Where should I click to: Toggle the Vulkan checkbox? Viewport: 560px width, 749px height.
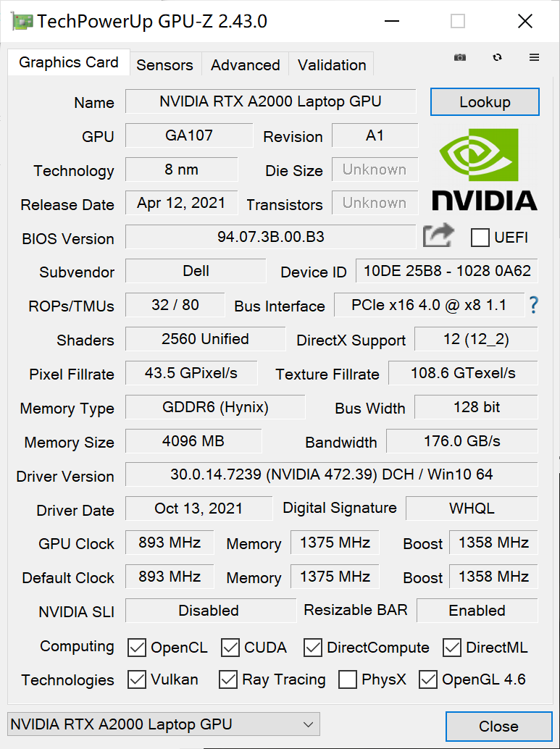tap(137, 679)
